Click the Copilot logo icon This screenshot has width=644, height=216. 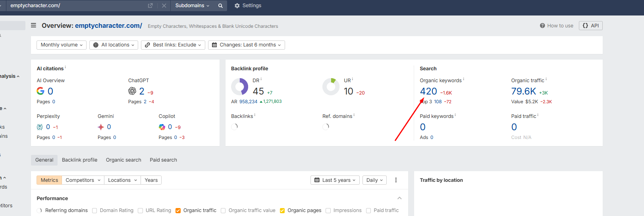click(162, 127)
